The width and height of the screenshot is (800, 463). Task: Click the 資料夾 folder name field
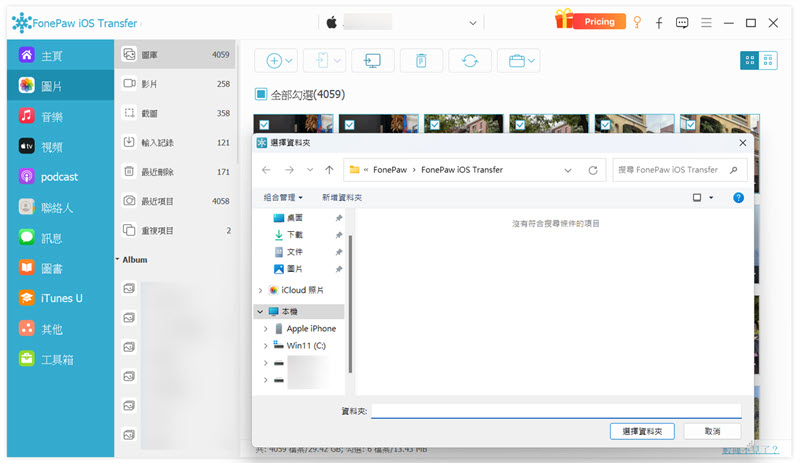click(556, 411)
